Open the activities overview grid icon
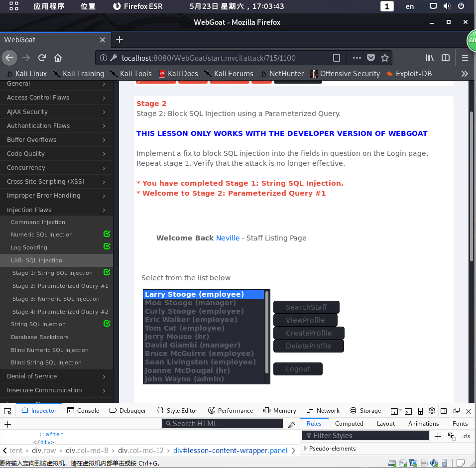Screen dimensions: 476x468 [x=13, y=6]
